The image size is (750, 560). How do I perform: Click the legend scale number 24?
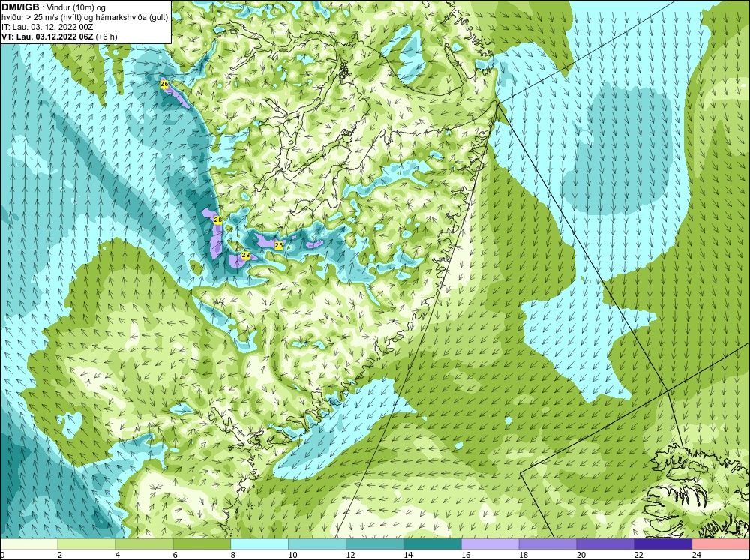click(697, 555)
